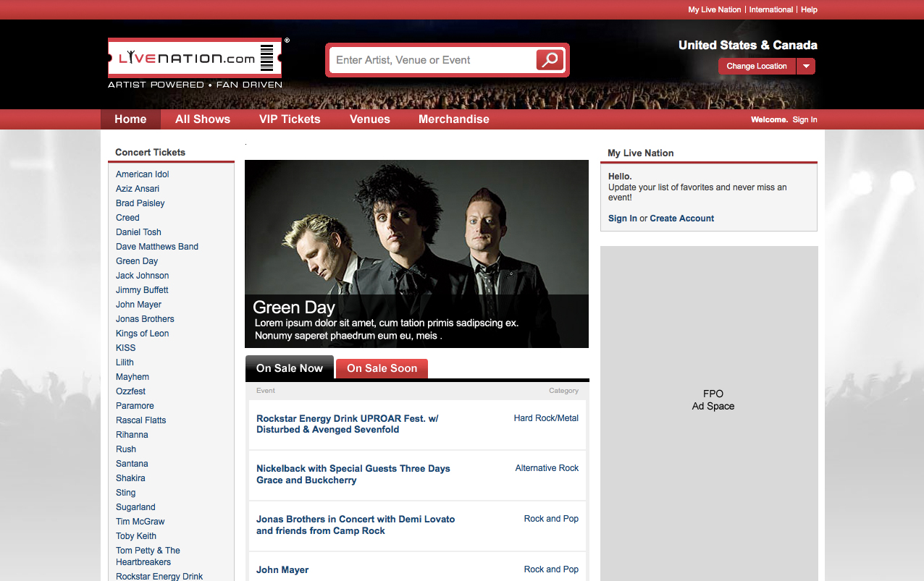Go to the VIP Tickets menu
This screenshot has height=581, width=924.
pos(290,119)
